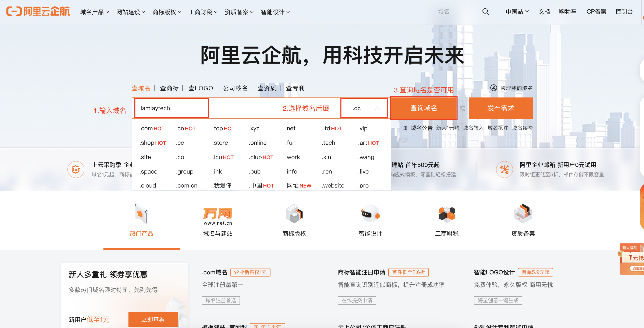Switch to the 查资质 tab

point(267,88)
